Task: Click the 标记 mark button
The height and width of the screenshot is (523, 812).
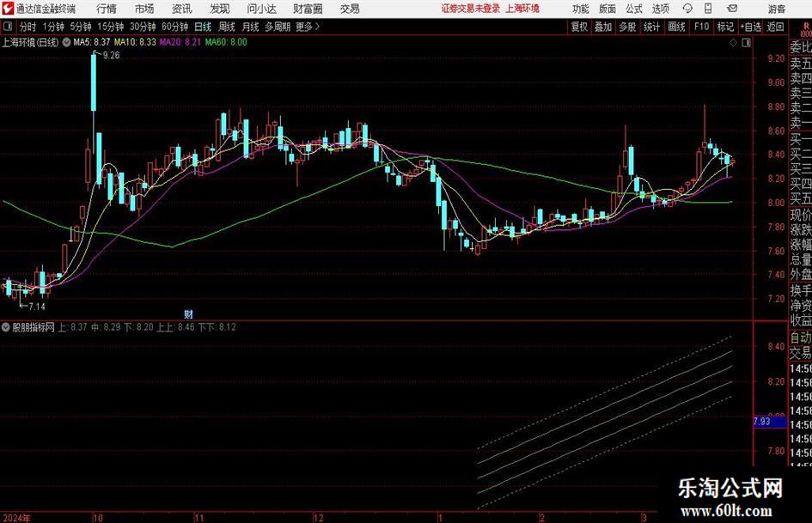Action: pyautogui.click(x=725, y=27)
